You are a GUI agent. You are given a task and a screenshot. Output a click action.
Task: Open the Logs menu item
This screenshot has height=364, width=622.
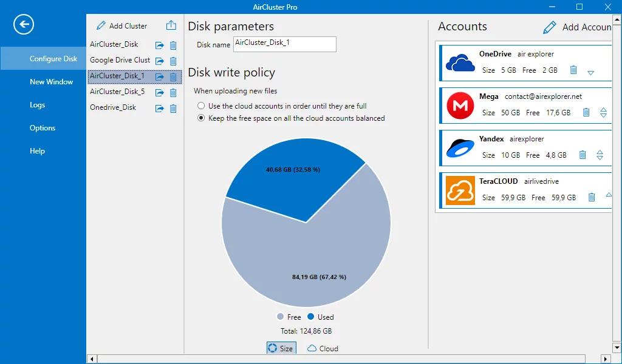(x=38, y=105)
